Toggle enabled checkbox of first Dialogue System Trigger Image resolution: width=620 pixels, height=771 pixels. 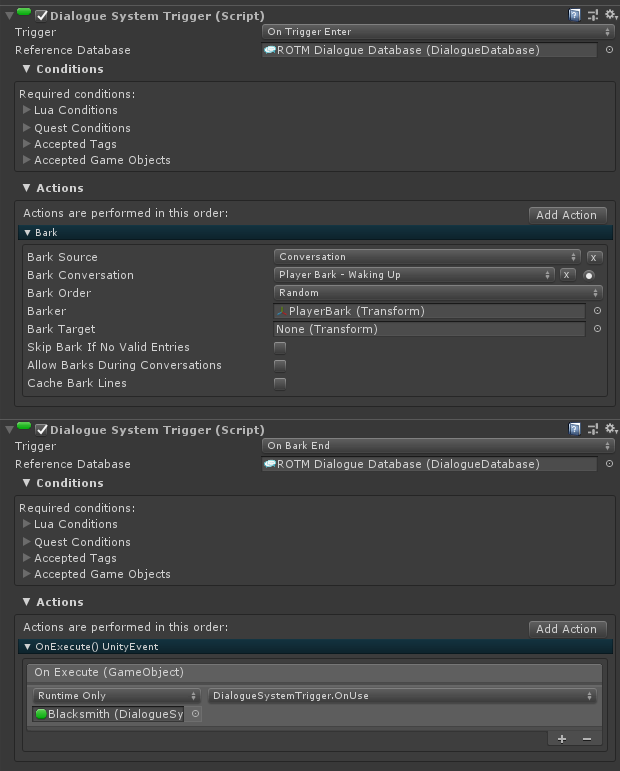tap(42, 16)
